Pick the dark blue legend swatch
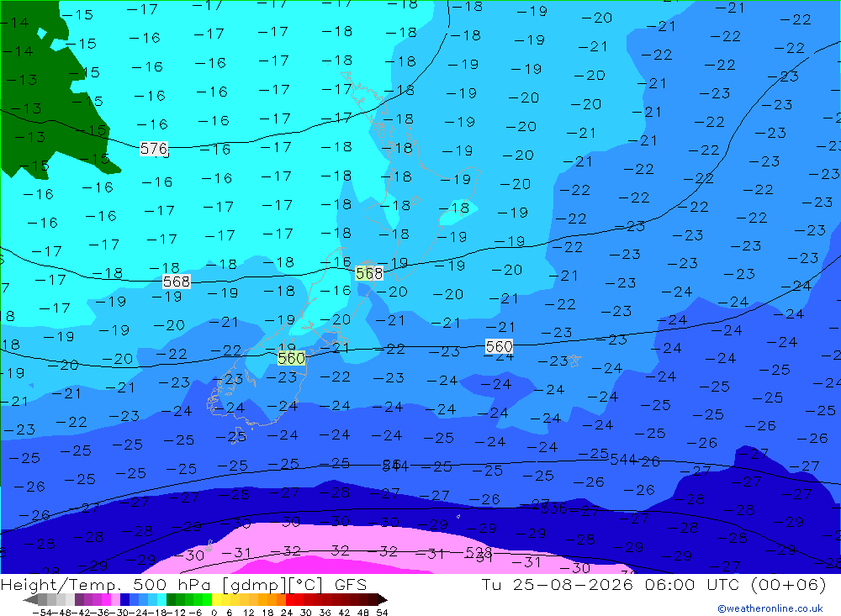Viewport: 841px width, 616px height. pos(124,599)
